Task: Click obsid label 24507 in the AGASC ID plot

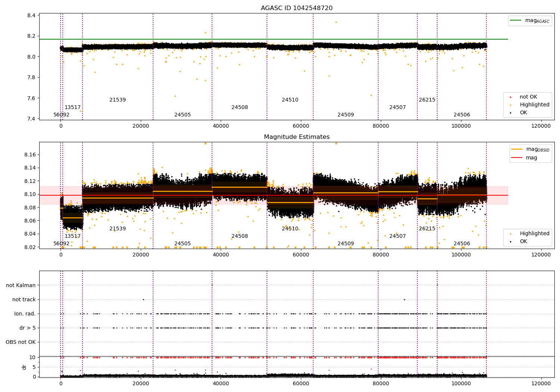Action: pyautogui.click(x=398, y=108)
